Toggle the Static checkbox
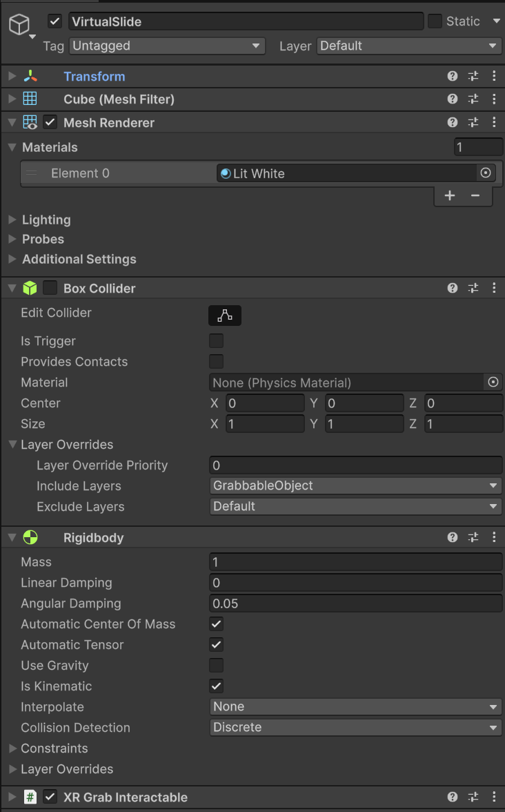Image resolution: width=505 pixels, height=812 pixels. coord(435,21)
